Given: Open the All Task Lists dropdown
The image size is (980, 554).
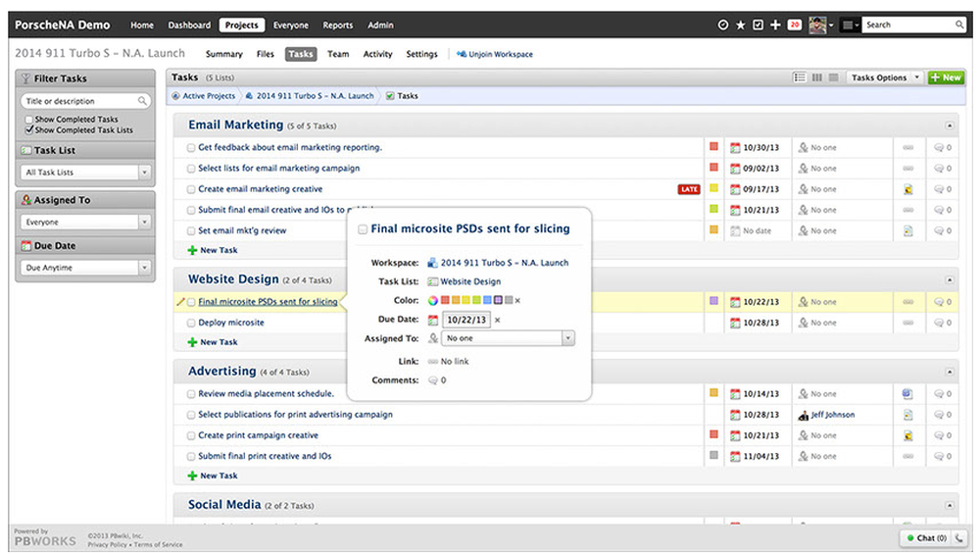Looking at the screenshot, I should pos(85,172).
